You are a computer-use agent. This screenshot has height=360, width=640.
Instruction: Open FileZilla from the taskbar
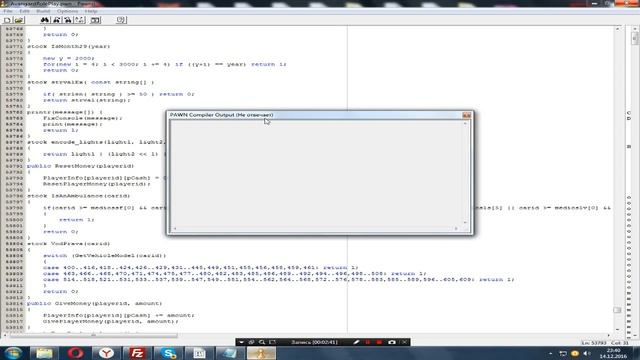pos(137,353)
